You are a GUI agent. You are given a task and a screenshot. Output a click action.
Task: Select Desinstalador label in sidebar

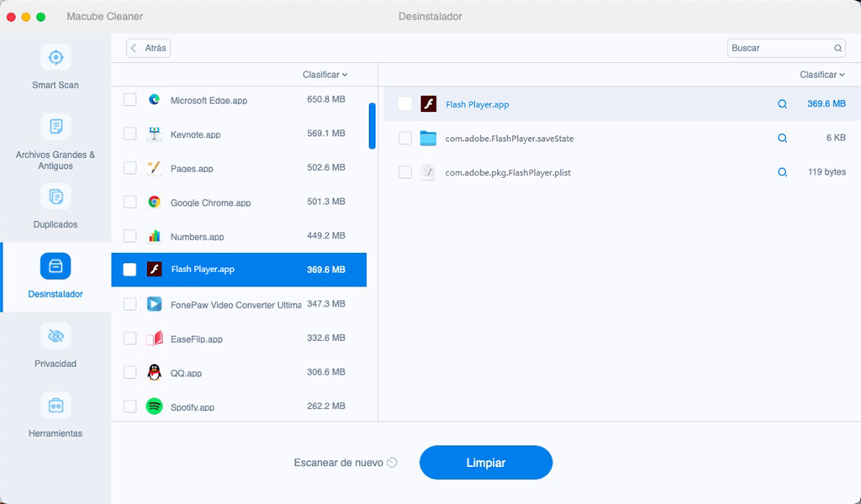55,294
